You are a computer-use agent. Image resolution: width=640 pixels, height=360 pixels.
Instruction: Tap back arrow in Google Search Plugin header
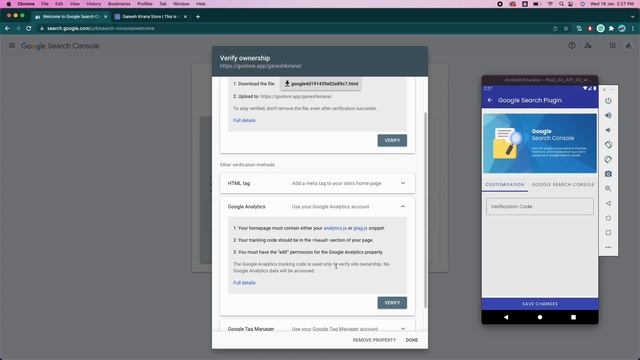point(490,100)
